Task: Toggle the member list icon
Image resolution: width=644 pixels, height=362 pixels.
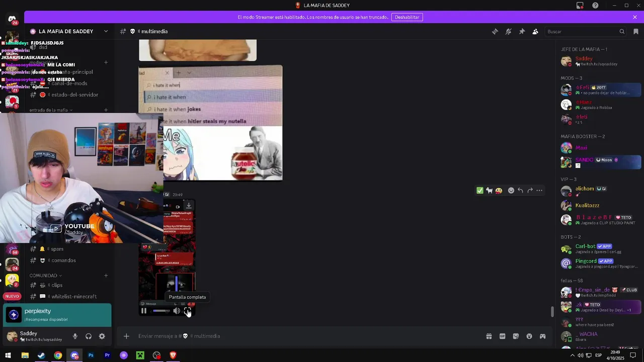Action: 535,31
